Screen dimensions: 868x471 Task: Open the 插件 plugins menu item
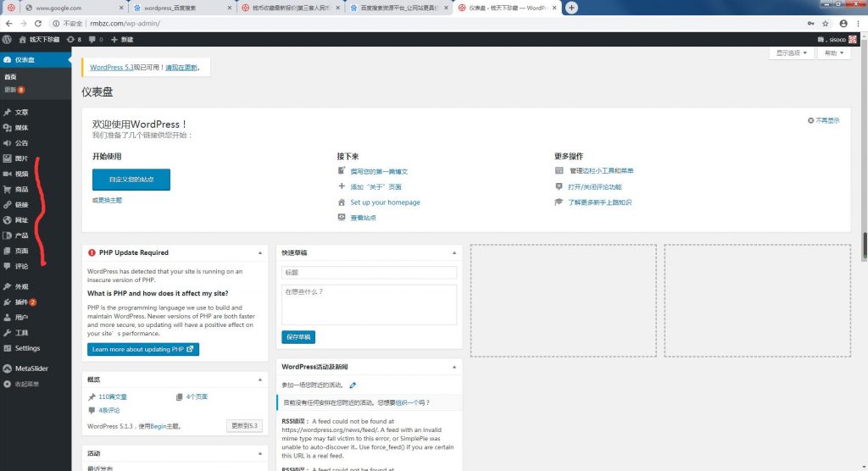(x=36, y=302)
